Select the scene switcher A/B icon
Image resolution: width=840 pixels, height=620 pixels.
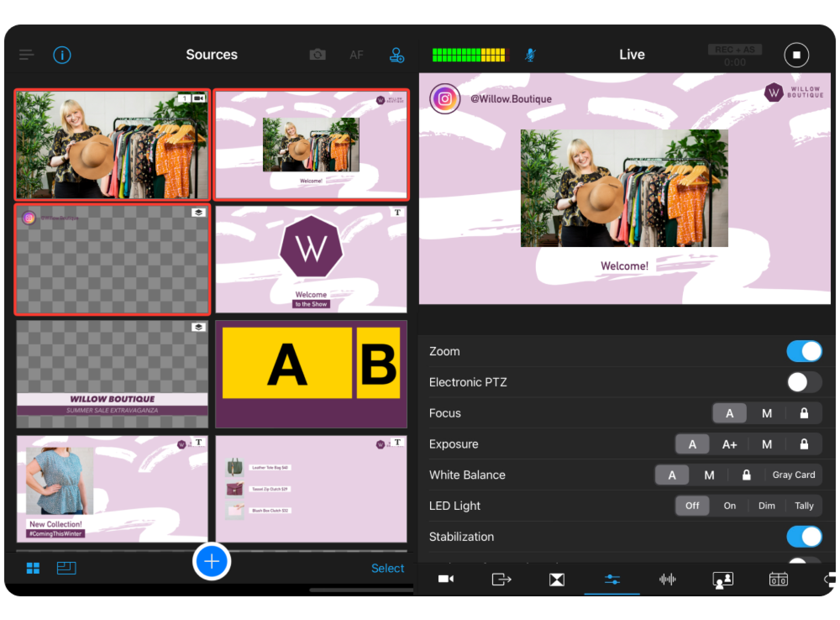click(x=557, y=579)
